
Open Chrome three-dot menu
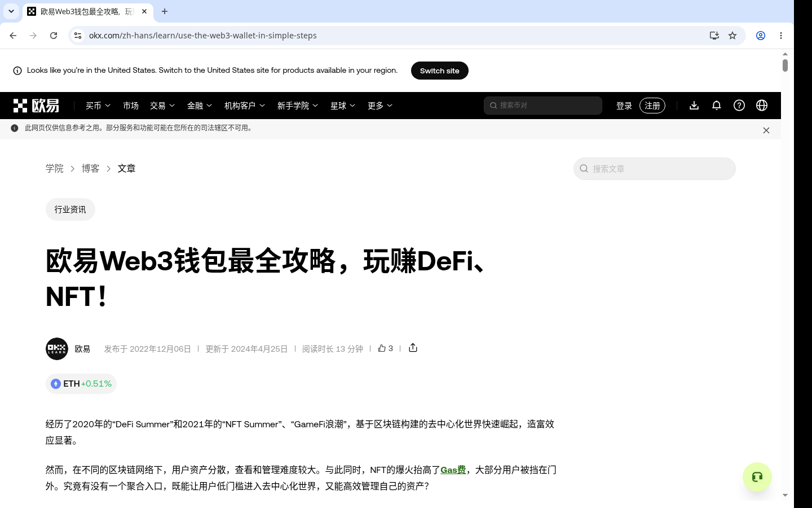click(781, 36)
